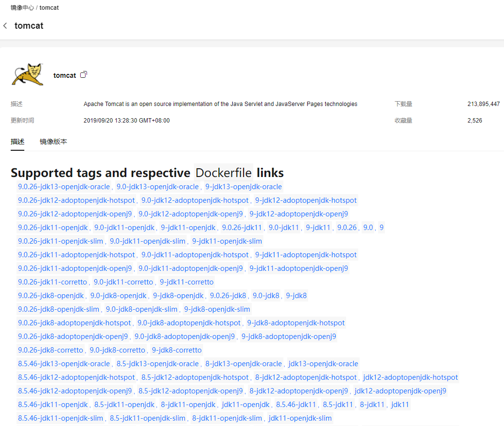Open the 8.5-jdk11 tag link
This screenshot has height=426, width=504.
[x=338, y=405]
